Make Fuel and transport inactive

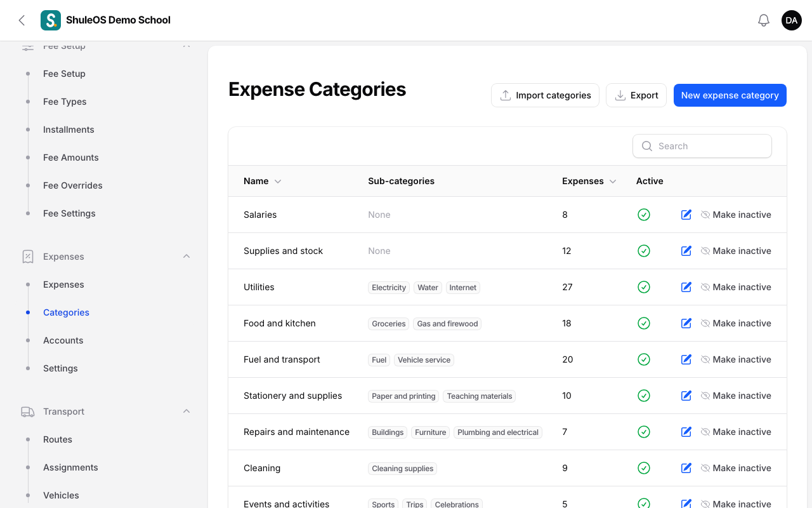736,359
